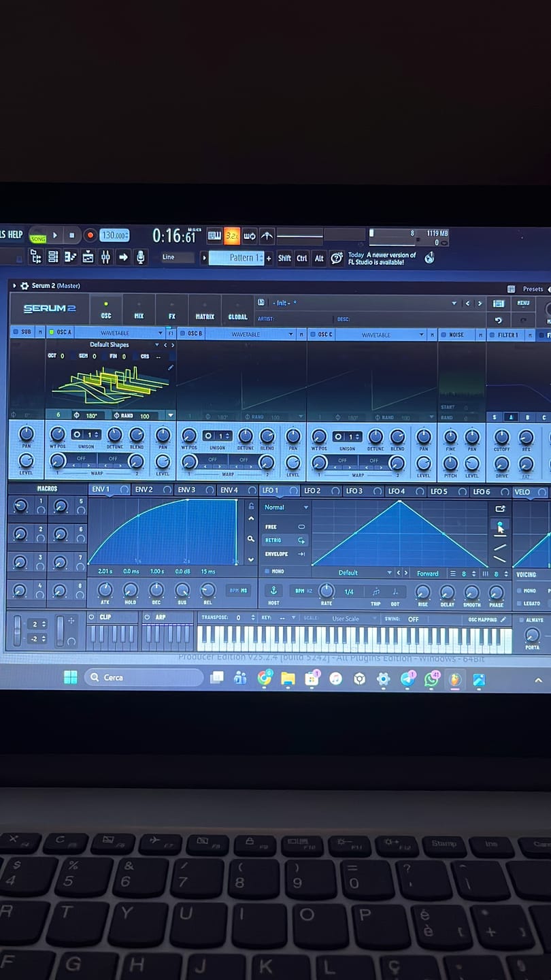Enable the OSC B switch

coord(182,333)
